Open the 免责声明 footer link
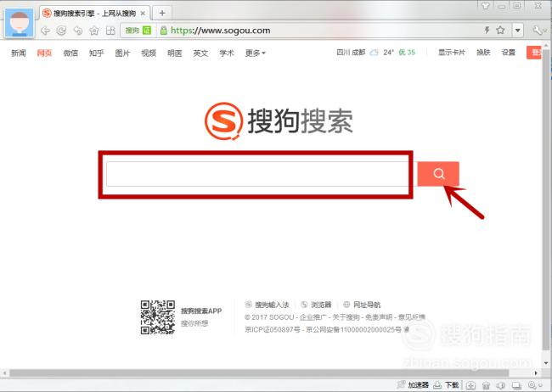Viewport: 552px width, 392px height. [379, 317]
